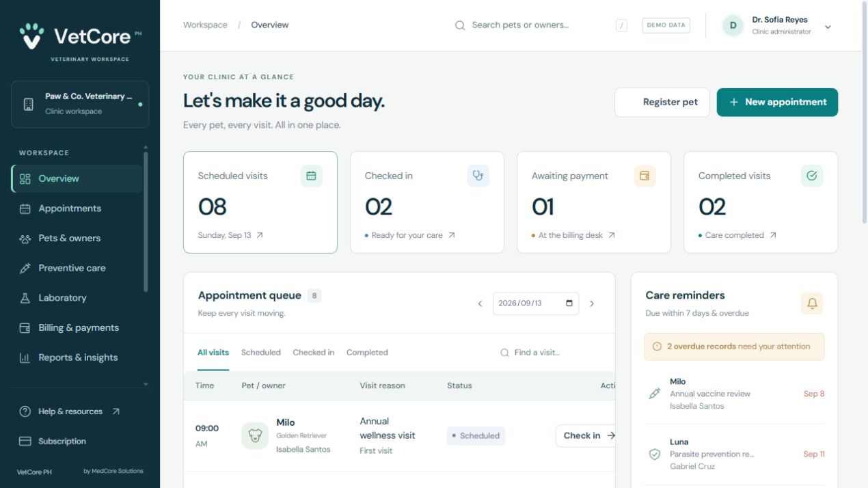Click the New appointment button

777,103
